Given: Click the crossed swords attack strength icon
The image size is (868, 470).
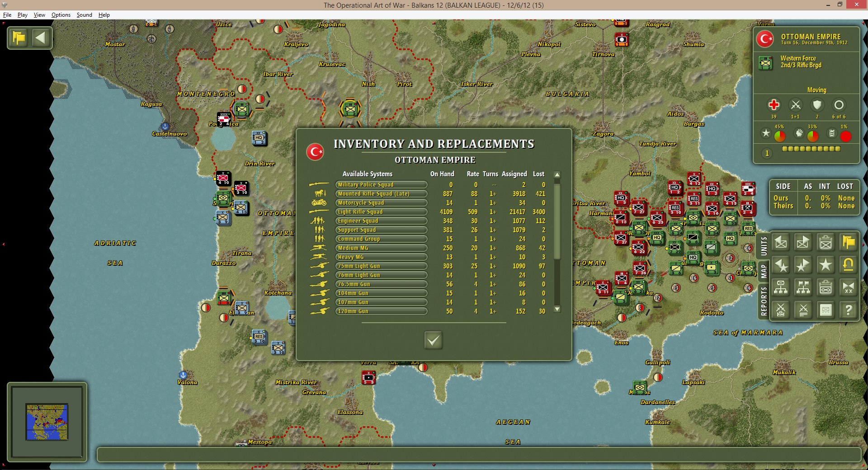Looking at the screenshot, I should [x=795, y=105].
